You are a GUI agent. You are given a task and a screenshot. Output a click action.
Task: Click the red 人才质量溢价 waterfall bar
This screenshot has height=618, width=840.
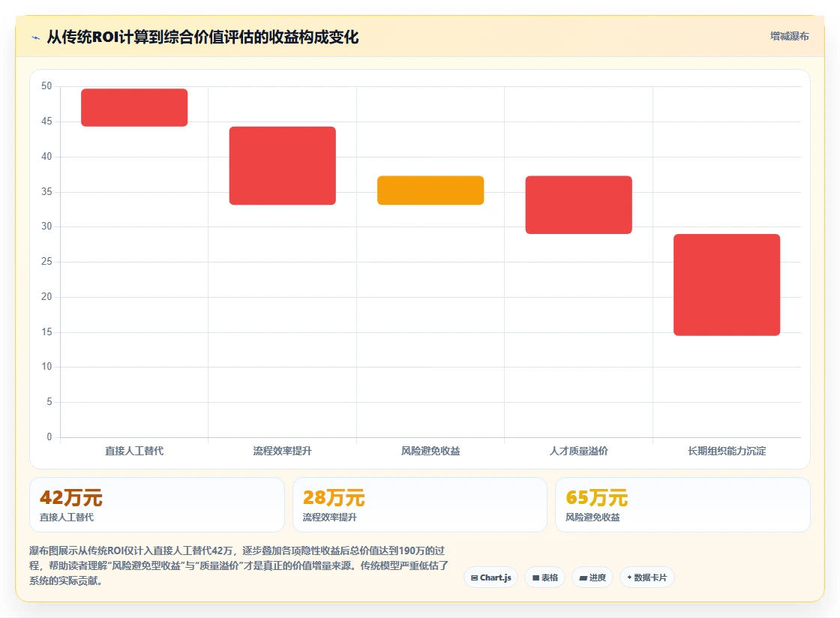pyautogui.click(x=578, y=205)
